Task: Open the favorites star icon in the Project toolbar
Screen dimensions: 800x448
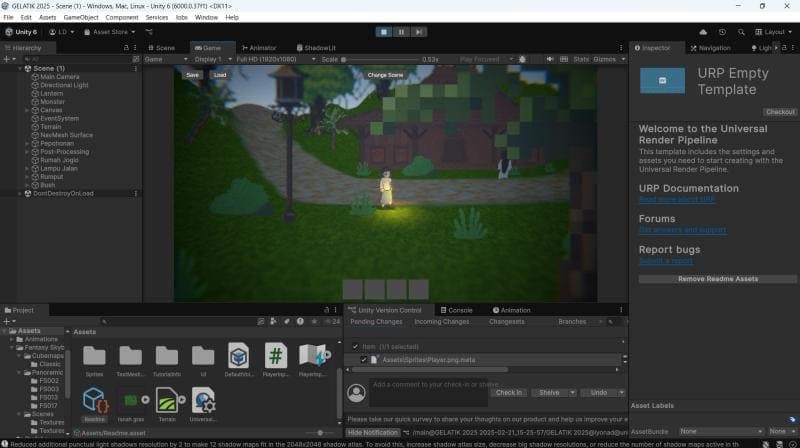Action: (314, 321)
